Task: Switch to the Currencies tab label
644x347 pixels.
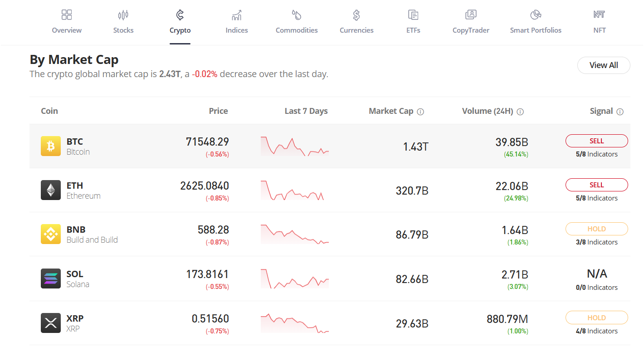Action: click(356, 30)
